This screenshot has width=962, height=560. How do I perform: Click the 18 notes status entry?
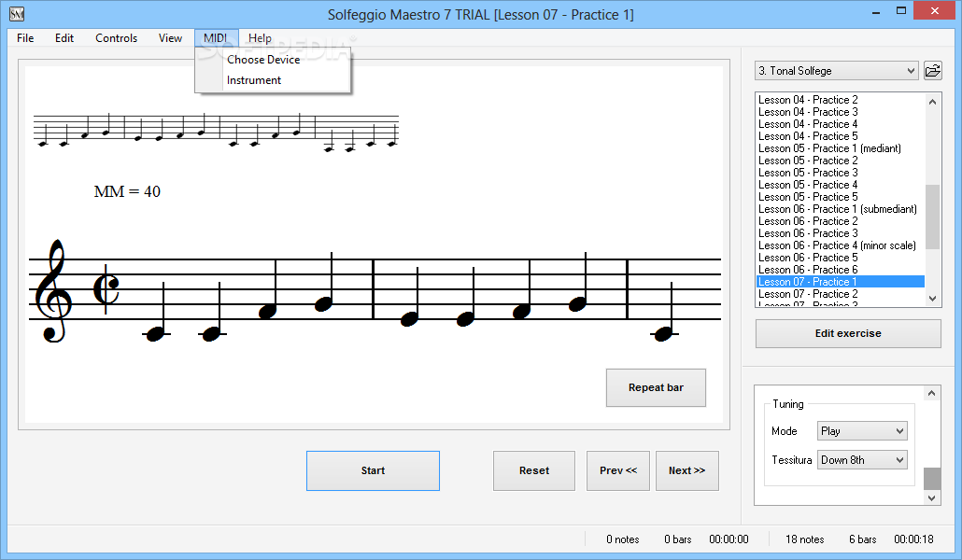point(804,539)
